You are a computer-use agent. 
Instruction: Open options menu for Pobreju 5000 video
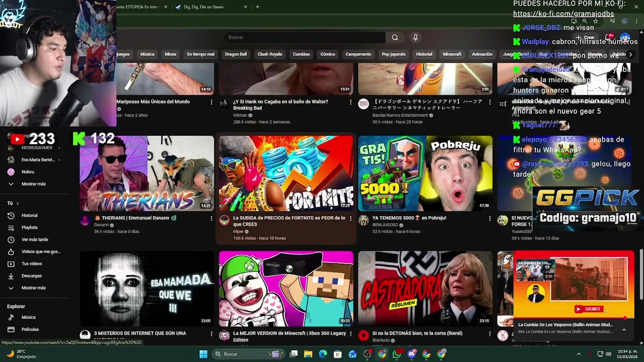(490, 218)
